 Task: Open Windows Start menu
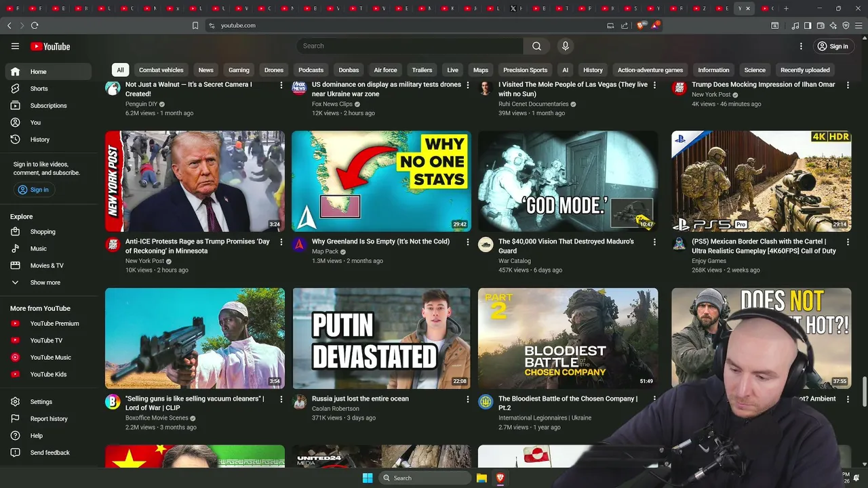tap(368, 478)
